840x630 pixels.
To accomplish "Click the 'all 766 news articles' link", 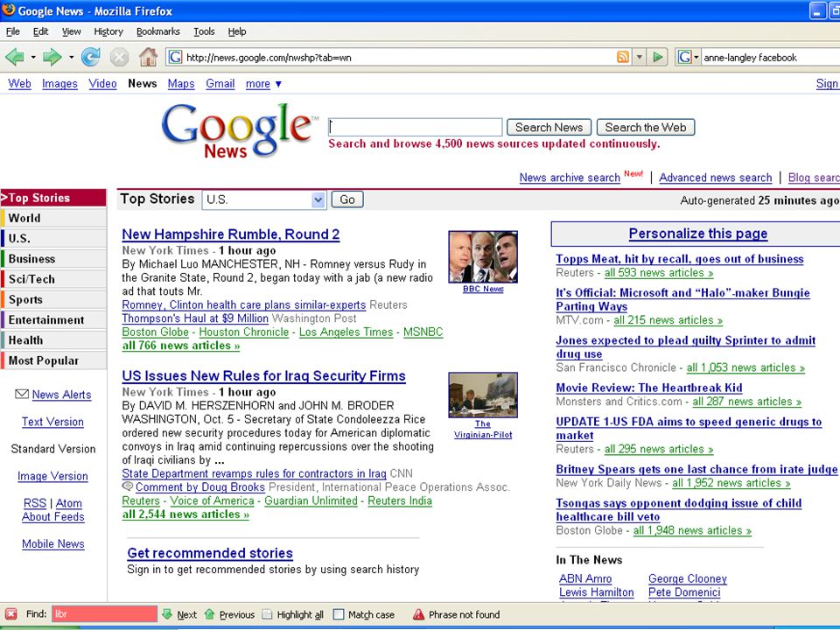I will click(x=180, y=346).
